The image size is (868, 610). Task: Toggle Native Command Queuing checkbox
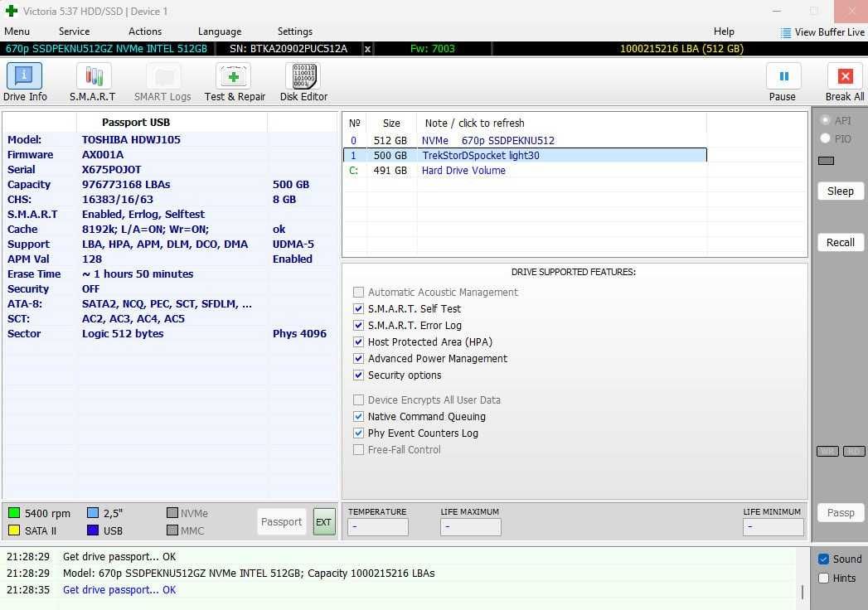[x=358, y=416]
